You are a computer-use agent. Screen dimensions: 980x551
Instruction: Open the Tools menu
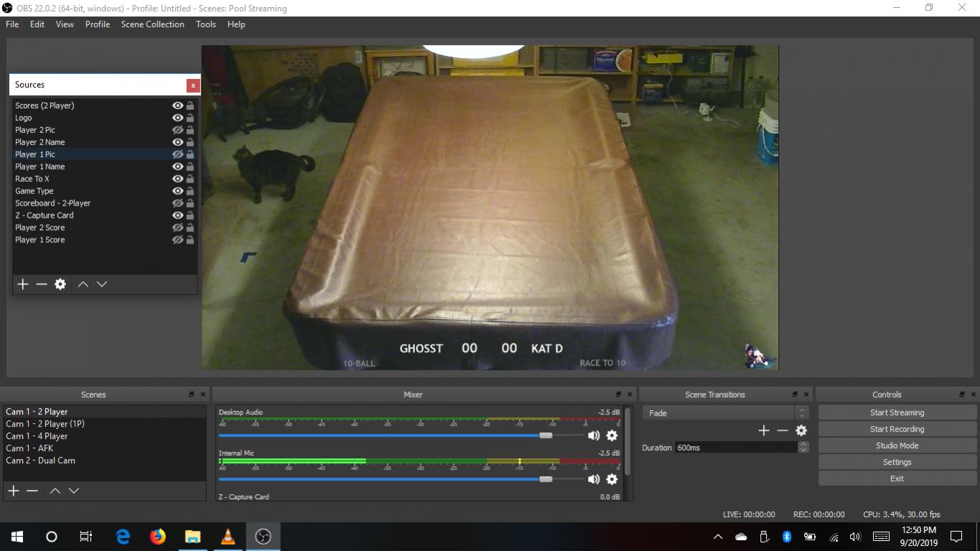pos(205,24)
